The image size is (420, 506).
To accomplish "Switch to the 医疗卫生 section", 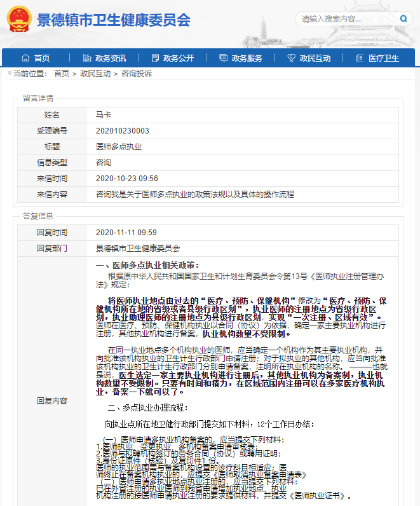I will point(384,58).
